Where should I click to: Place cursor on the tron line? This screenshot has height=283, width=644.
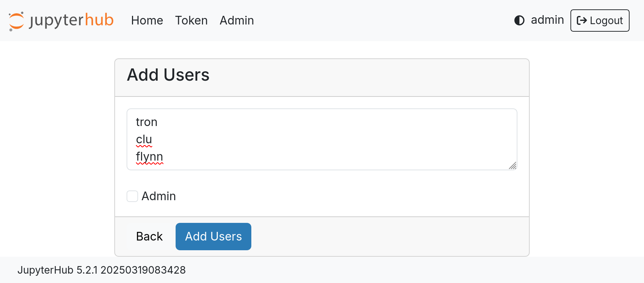click(147, 122)
